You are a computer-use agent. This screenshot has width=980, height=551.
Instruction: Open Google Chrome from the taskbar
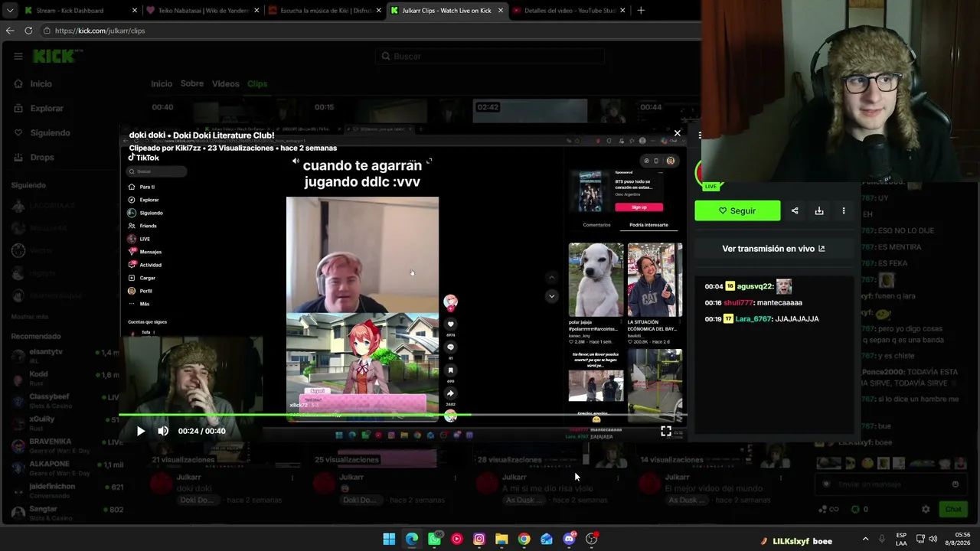[524, 539]
